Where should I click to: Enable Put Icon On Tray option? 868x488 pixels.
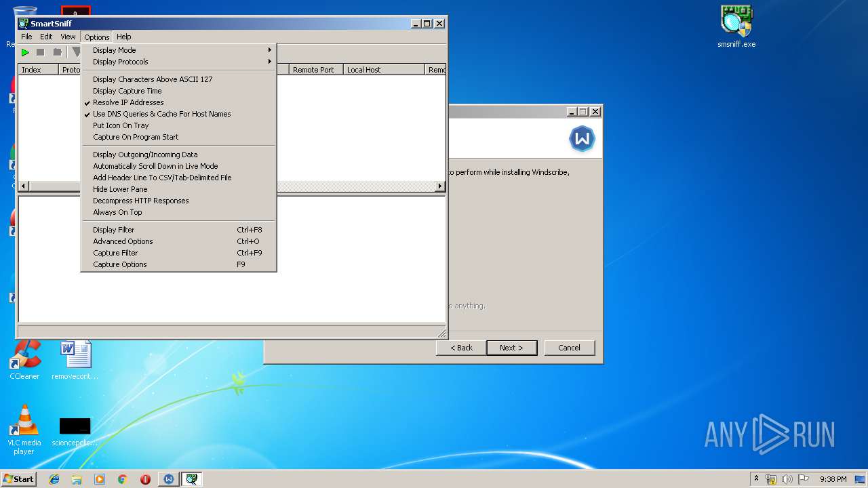pos(179,125)
